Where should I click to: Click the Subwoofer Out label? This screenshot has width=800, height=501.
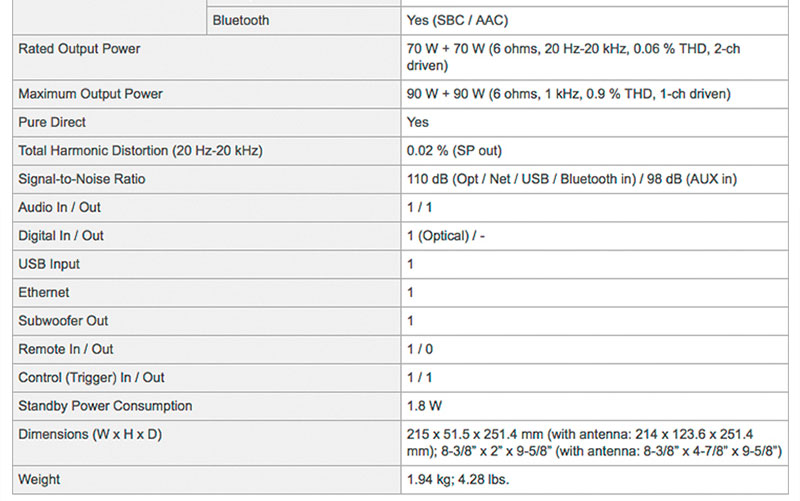[x=63, y=321]
